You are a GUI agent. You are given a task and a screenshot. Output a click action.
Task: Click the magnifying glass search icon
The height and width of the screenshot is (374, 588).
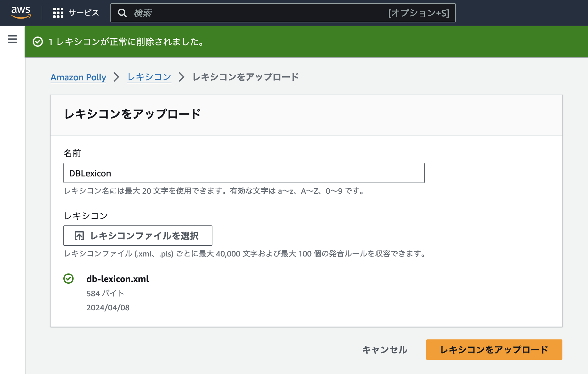(x=122, y=13)
